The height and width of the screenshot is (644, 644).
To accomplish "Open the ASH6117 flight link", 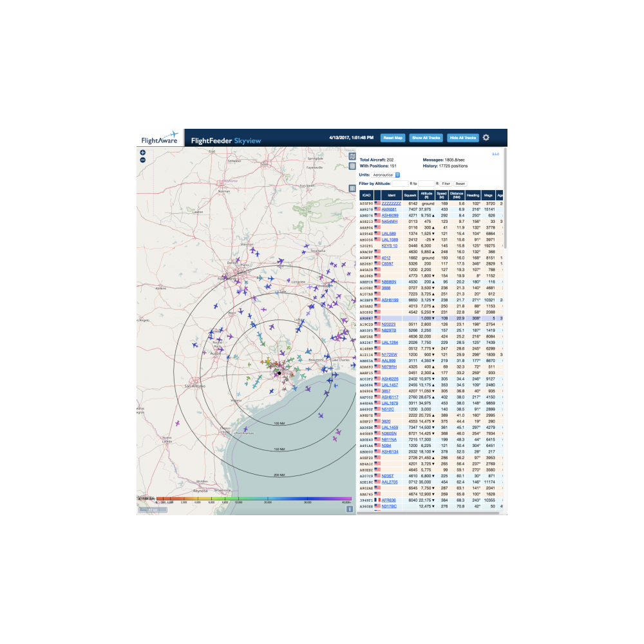I will (390, 397).
